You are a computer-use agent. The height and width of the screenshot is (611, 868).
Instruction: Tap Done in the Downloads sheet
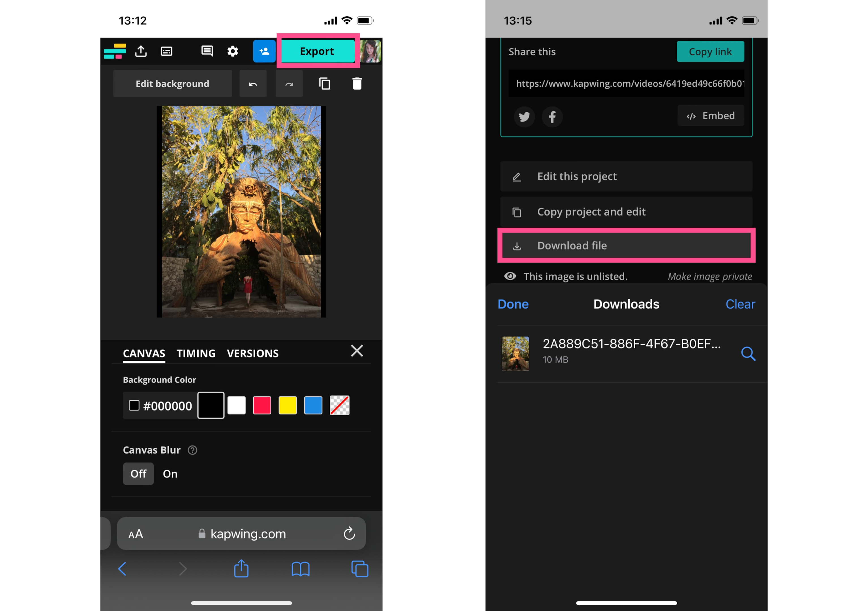(513, 304)
